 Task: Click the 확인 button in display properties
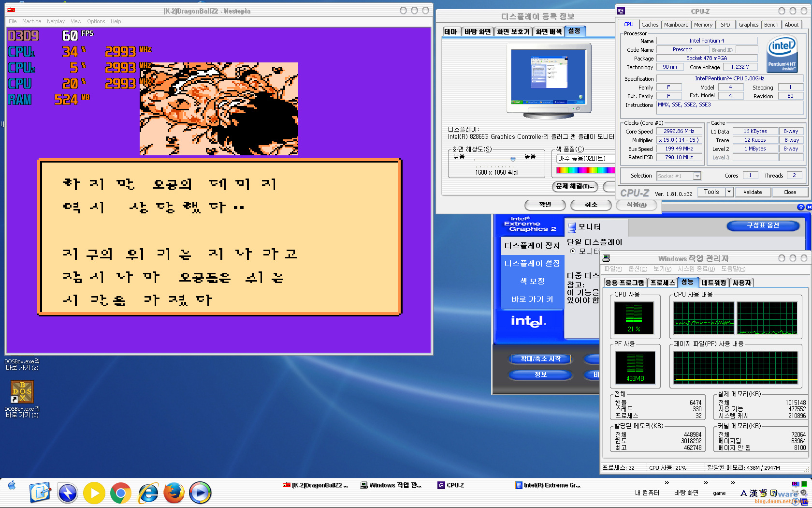pyautogui.click(x=545, y=205)
